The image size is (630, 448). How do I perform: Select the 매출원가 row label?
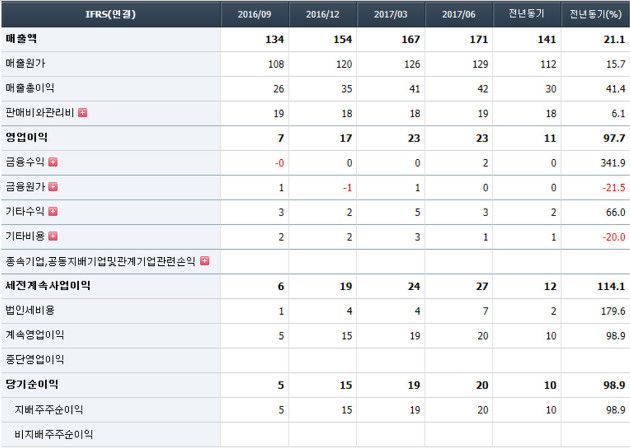point(25,63)
